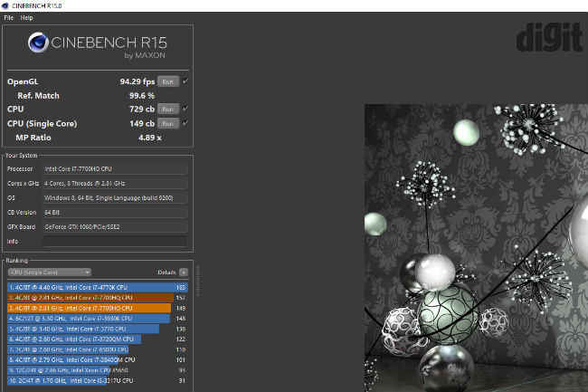Toggle the CPU (Single Core) checkbox
Viewport: 588px width, 392px height.
click(x=185, y=123)
